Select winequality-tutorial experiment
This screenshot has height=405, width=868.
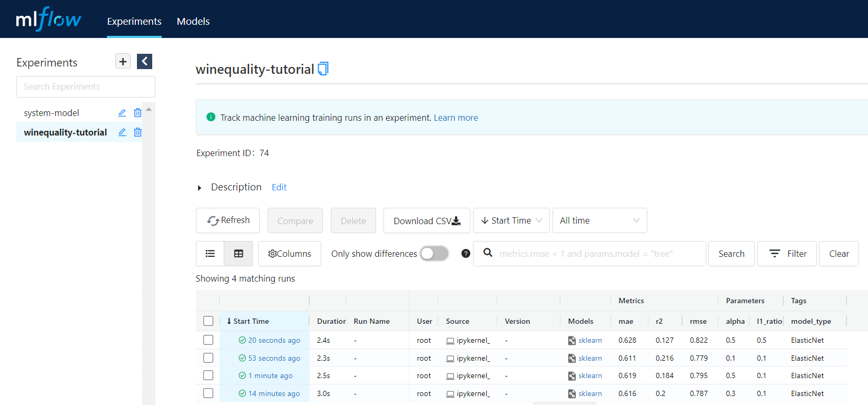tap(65, 132)
